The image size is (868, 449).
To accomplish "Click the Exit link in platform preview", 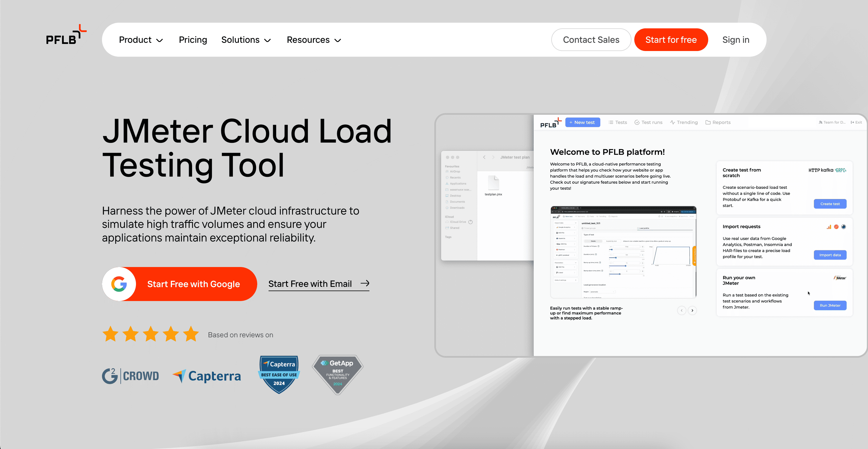I will [856, 122].
